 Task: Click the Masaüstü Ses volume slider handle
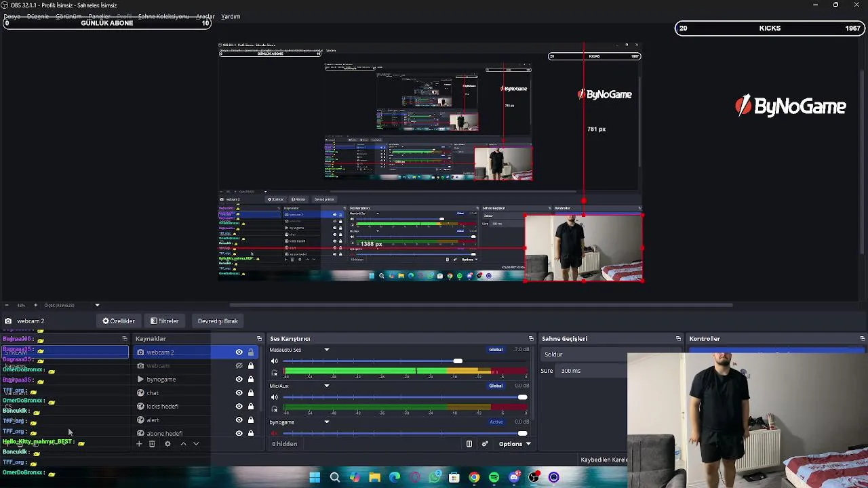click(x=458, y=361)
